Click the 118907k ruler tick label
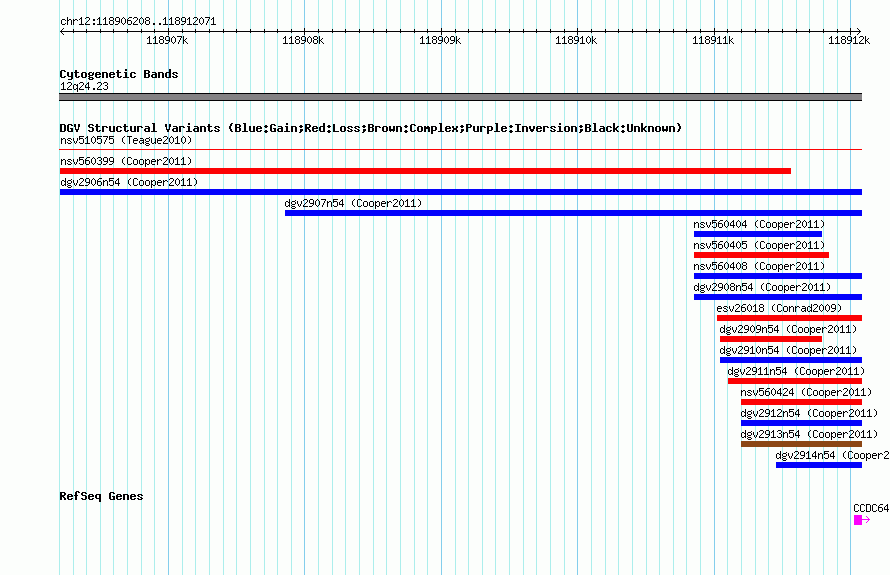 167,40
